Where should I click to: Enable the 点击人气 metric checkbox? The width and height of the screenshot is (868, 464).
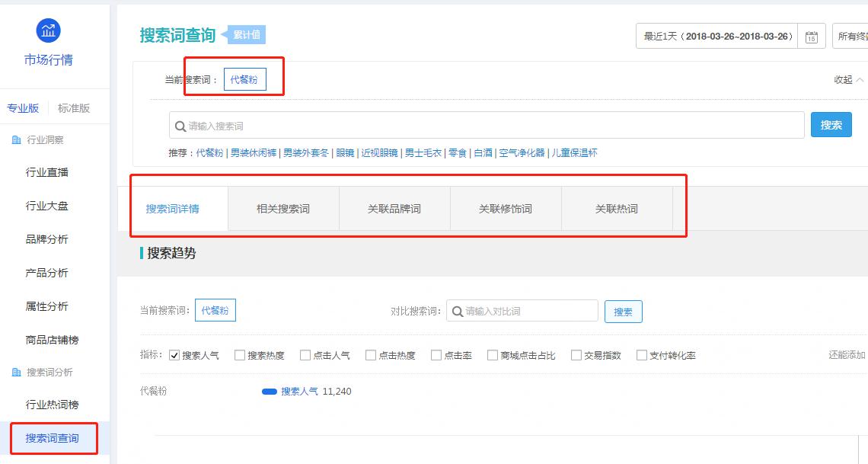click(x=305, y=354)
